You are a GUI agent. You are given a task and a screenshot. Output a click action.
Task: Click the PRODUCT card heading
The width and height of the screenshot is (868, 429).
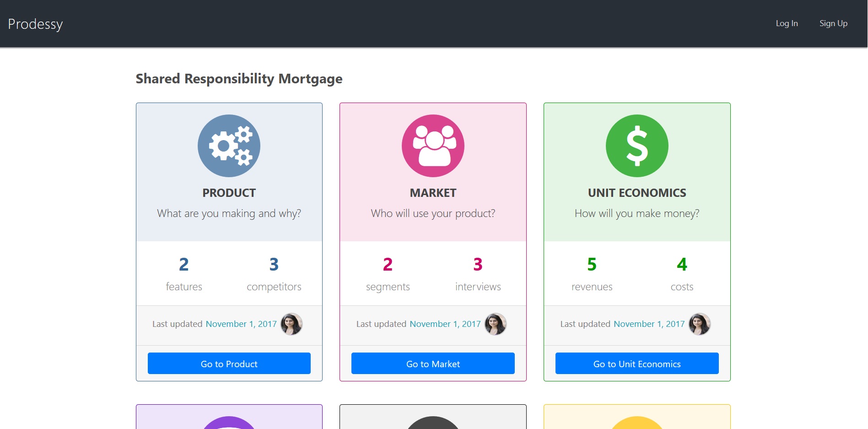pos(229,193)
